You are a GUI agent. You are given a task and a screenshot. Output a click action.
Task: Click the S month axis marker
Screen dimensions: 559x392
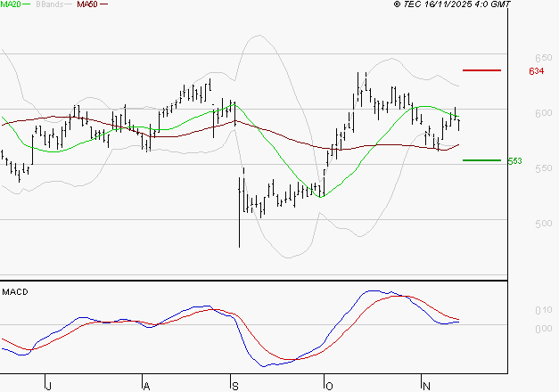[x=235, y=387]
